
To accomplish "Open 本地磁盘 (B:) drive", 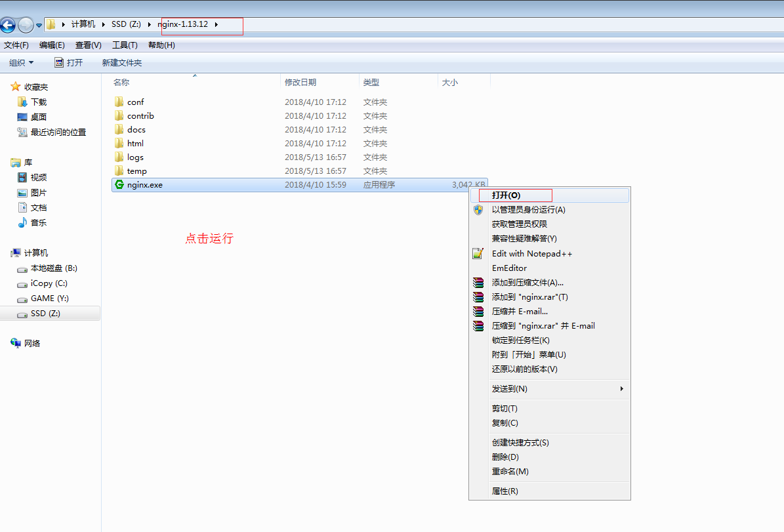I will (54, 268).
